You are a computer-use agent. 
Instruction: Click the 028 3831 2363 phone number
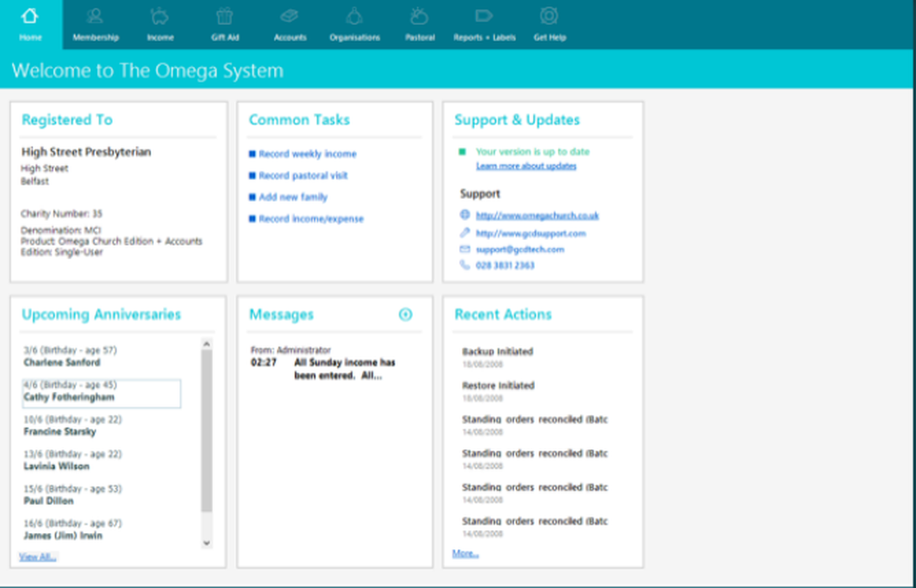(x=506, y=266)
